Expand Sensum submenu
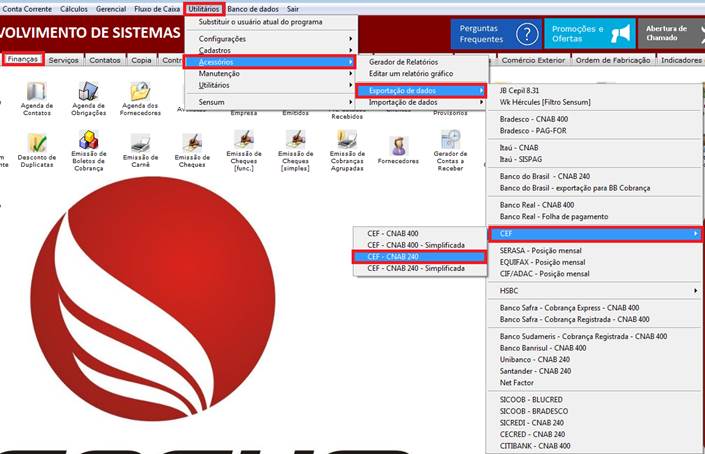The height and width of the screenshot is (454, 705). click(x=271, y=102)
